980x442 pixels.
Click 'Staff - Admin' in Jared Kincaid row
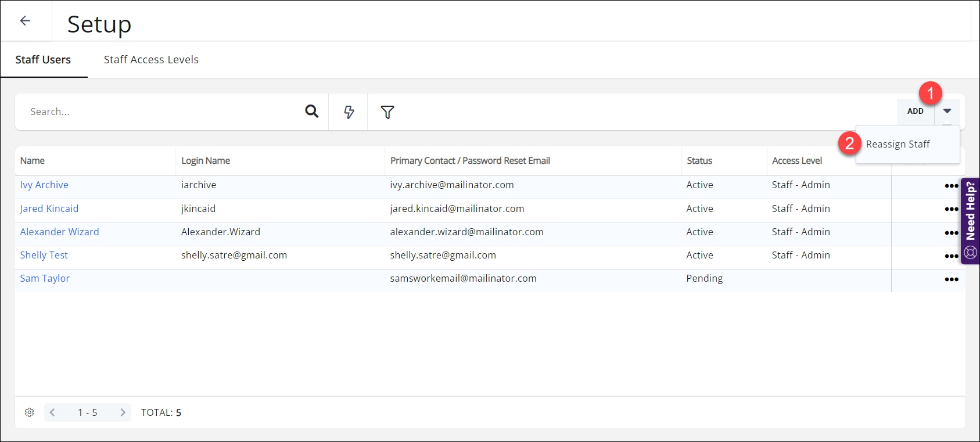point(800,209)
